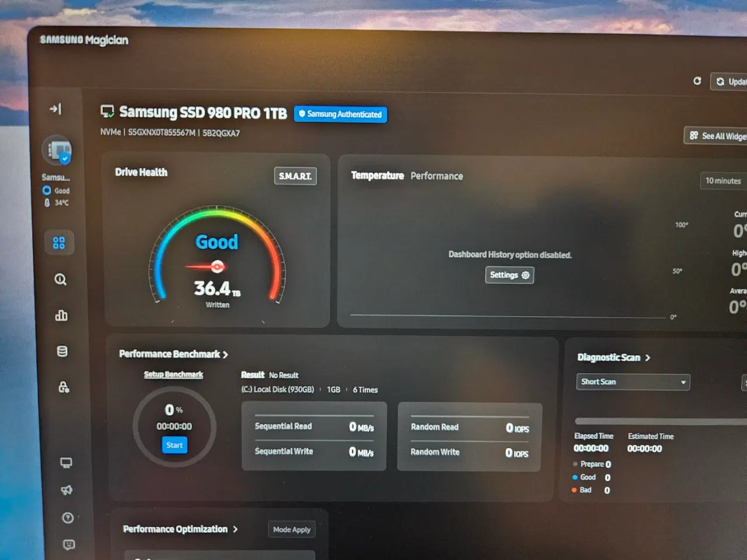Click the diagnostic scan progress bar

pos(661,421)
